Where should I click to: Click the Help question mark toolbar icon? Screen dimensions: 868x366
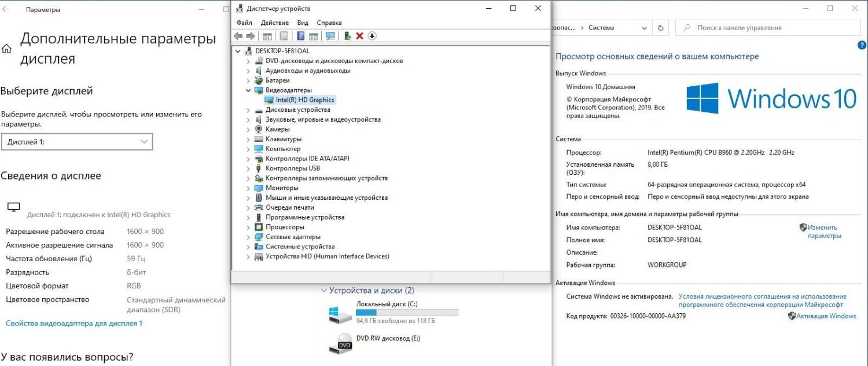coord(301,36)
